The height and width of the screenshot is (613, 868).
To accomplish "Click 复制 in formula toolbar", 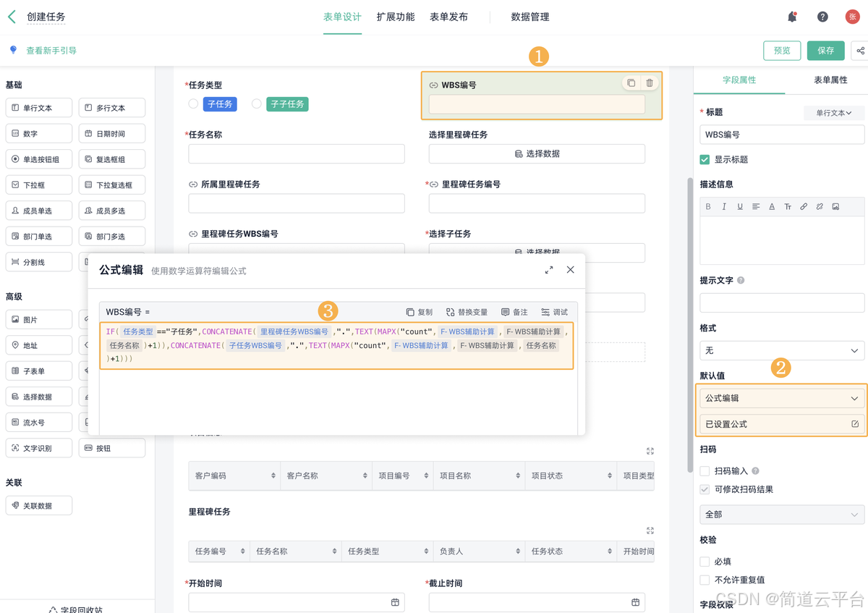I will tap(420, 312).
